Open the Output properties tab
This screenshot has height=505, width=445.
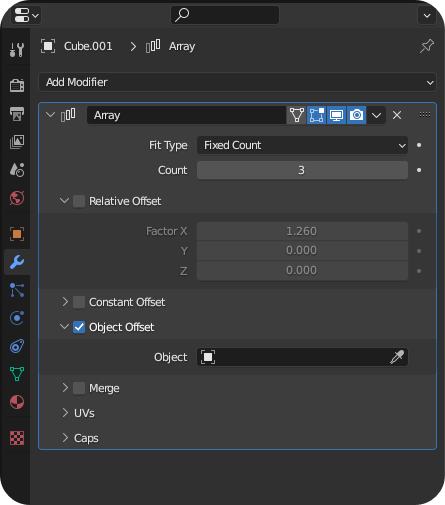point(17,114)
